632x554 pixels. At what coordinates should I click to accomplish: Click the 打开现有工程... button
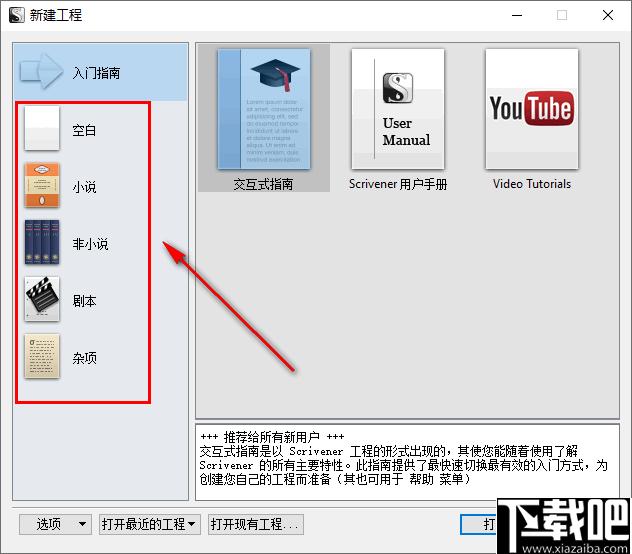256,524
